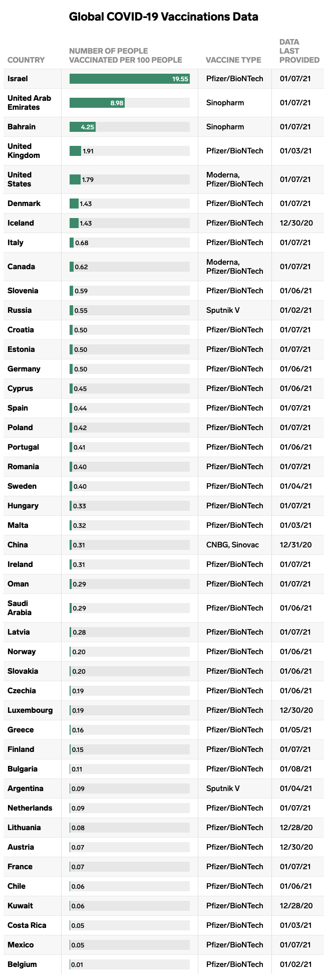Click Israel's 19.55 vaccination bar
The width and height of the screenshot is (332, 980).
click(x=130, y=79)
